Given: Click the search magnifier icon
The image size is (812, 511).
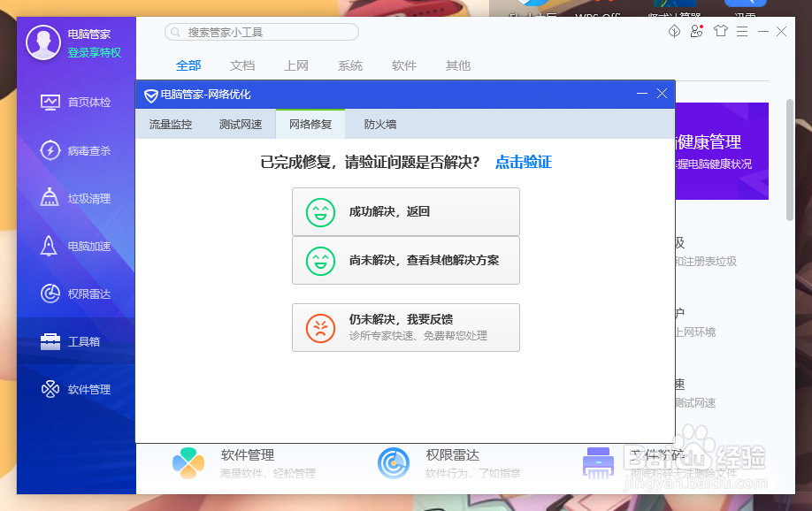Looking at the screenshot, I should [x=175, y=32].
